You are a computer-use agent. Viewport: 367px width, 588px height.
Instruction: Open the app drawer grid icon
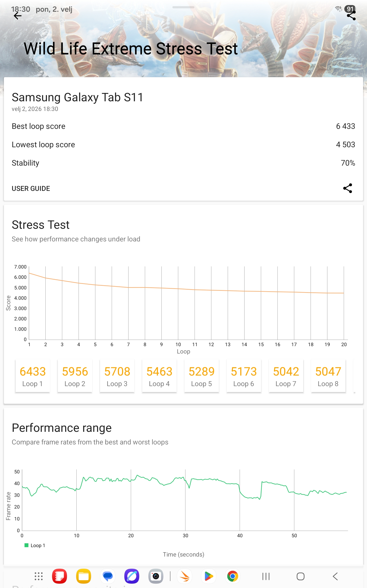[39, 576]
